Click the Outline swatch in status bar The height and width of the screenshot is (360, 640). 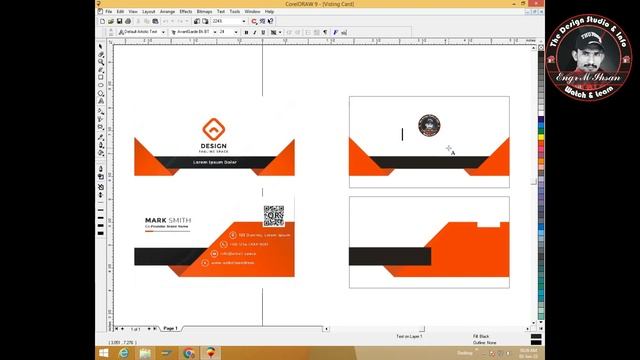536,342
